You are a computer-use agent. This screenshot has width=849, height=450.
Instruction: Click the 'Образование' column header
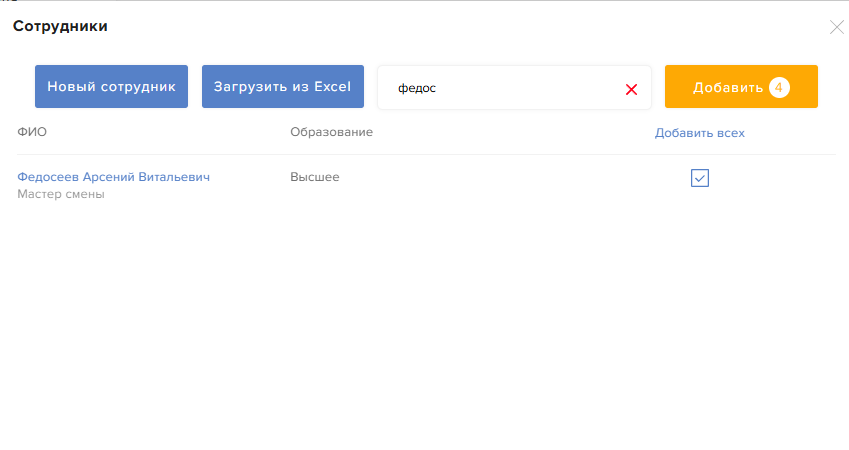tap(331, 132)
